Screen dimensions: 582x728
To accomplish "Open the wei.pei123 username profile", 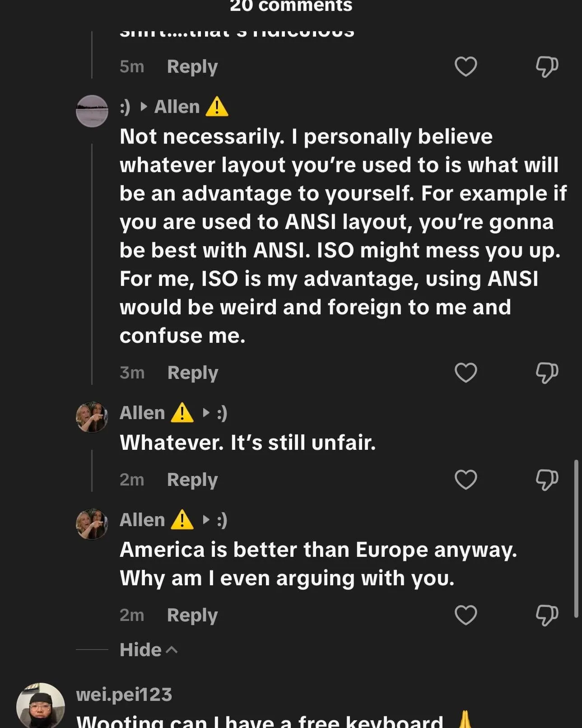I will click(124, 695).
